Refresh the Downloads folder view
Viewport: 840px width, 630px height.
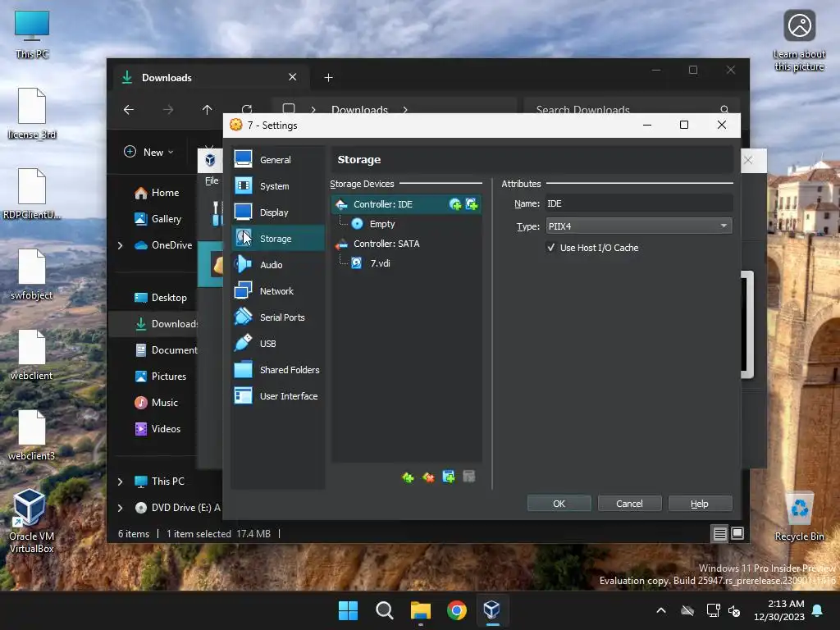pos(247,110)
